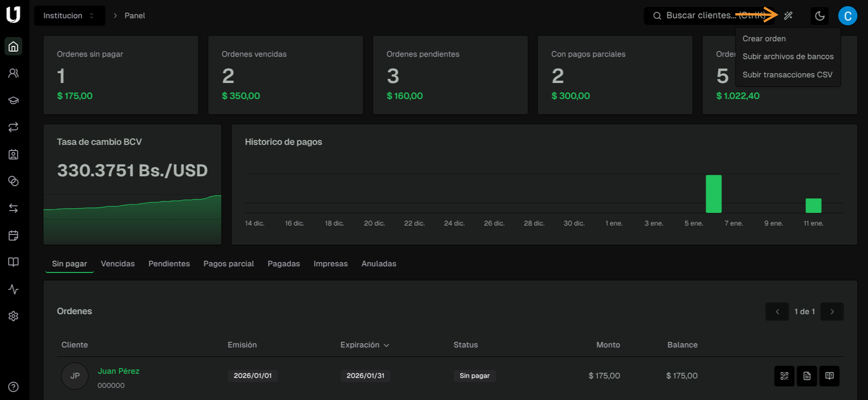This screenshot has height=400, width=868.
Task: Switch to the Vencidas tab
Action: coord(117,264)
